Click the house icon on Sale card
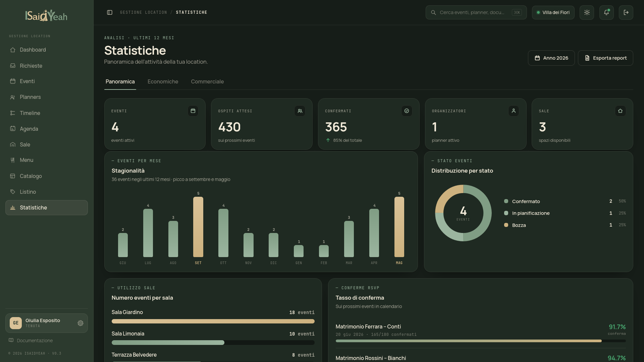This screenshot has width=644, height=362. click(x=620, y=111)
